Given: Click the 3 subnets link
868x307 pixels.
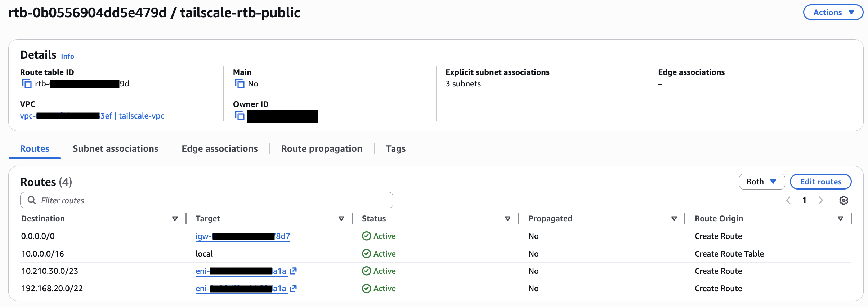Looking at the screenshot, I should point(463,84).
